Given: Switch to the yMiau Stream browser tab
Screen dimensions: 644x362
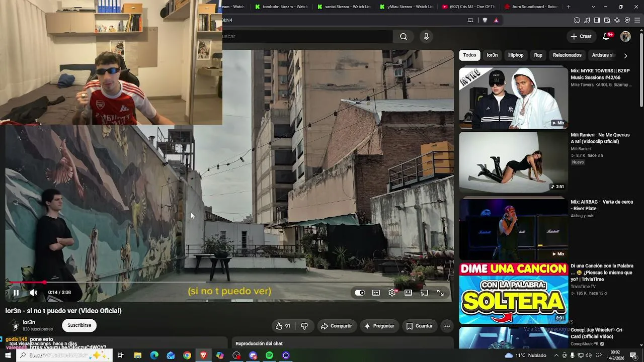Looking at the screenshot, I should coord(407,7).
